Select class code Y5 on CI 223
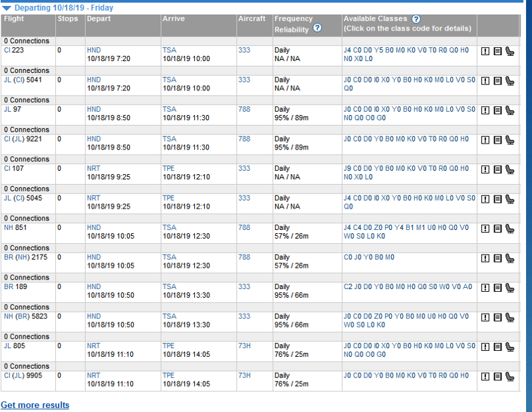The width and height of the screenshot is (532, 412). tap(378, 51)
